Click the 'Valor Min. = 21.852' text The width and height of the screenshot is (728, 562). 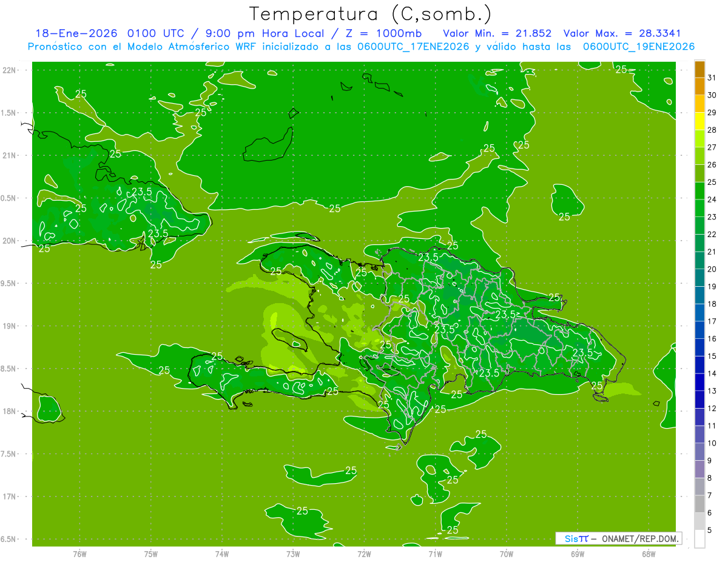497,33
